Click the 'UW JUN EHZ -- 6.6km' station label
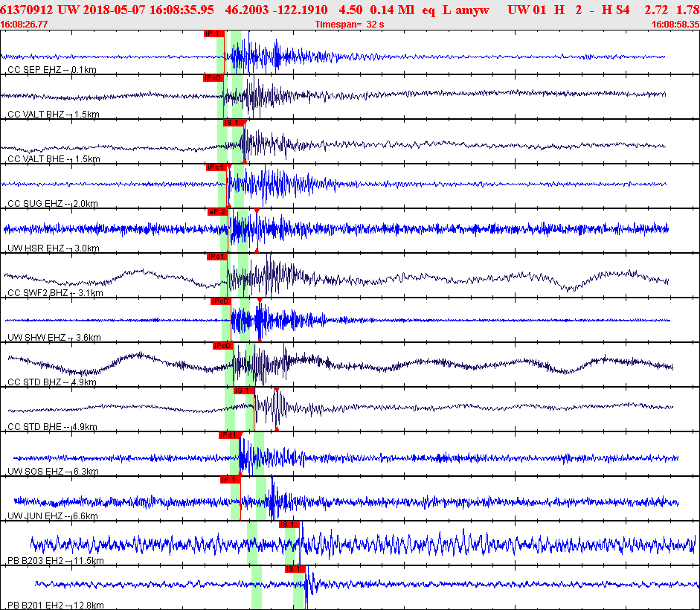700x610 pixels. pyautogui.click(x=53, y=516)
